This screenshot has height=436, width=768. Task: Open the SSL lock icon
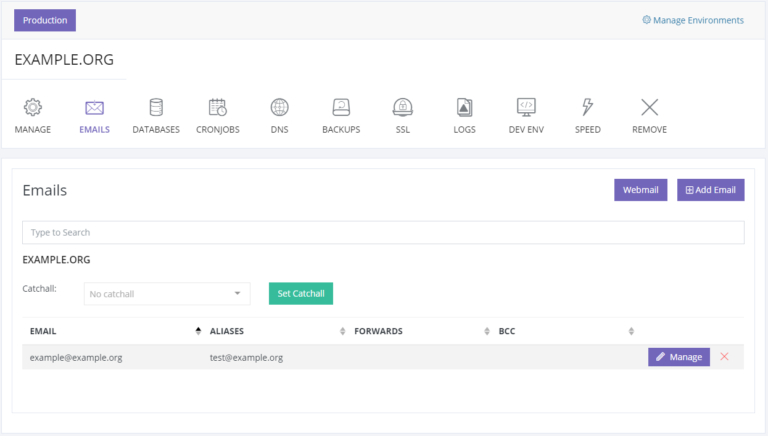403,107
